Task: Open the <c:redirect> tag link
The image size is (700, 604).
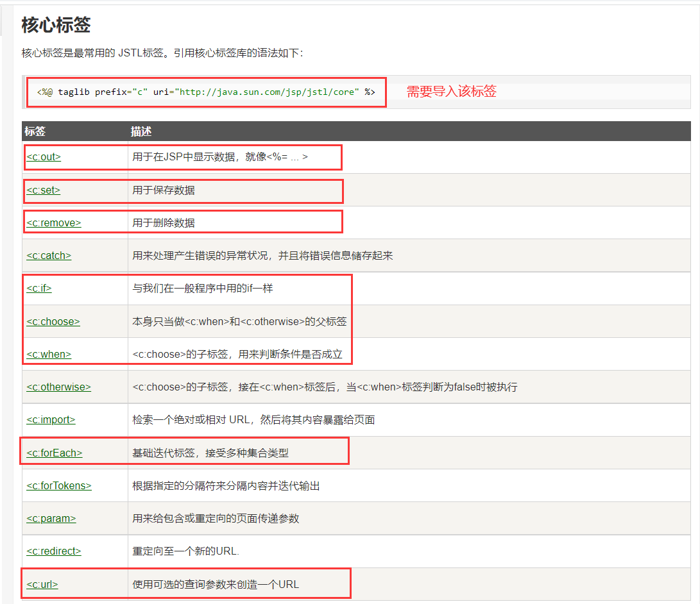Action: (53, 551)
